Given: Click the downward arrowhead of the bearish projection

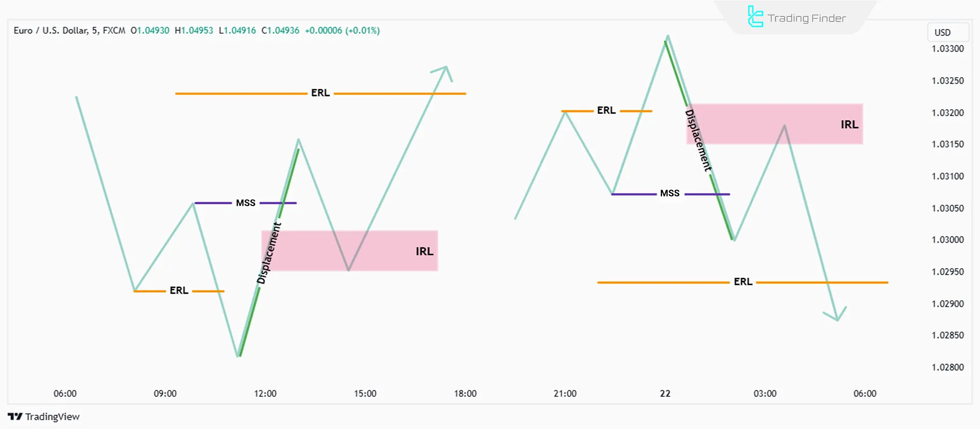Looking at the screenshot, I should 836,315.
